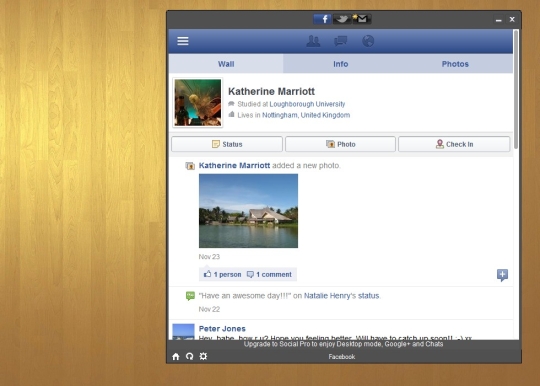Click Katherine Marriott link in post
Viewport: 540px width, 386px height.
[x=234, y=166]
